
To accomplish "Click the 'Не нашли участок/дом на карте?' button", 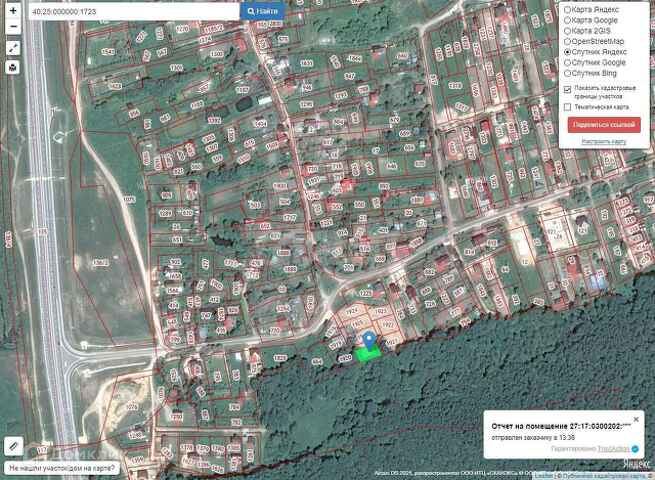I will [62, 468].
